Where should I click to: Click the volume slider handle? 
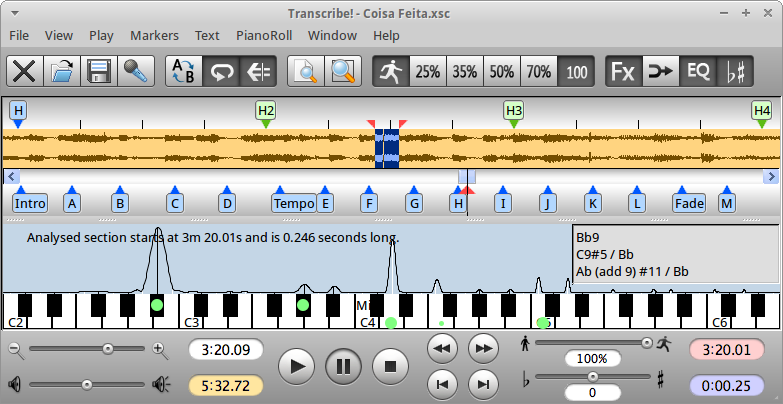[x=87, y=384]
